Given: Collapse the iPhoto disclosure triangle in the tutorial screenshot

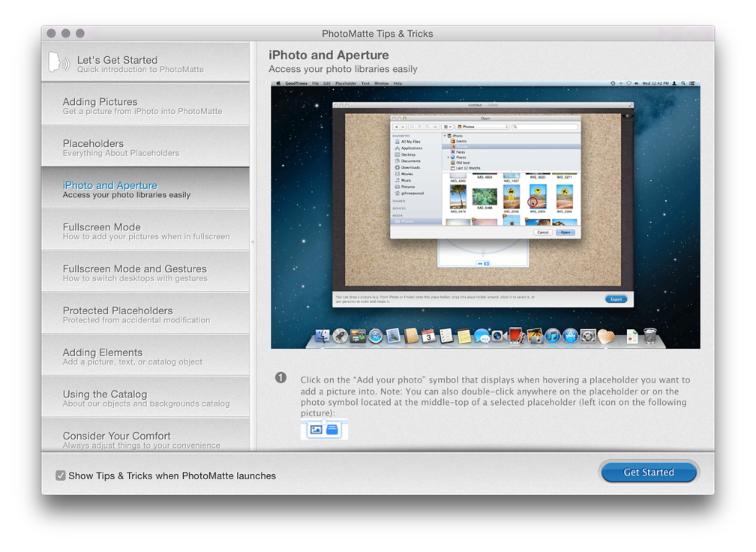Looking at the screenshot, I should pos(445,136).
